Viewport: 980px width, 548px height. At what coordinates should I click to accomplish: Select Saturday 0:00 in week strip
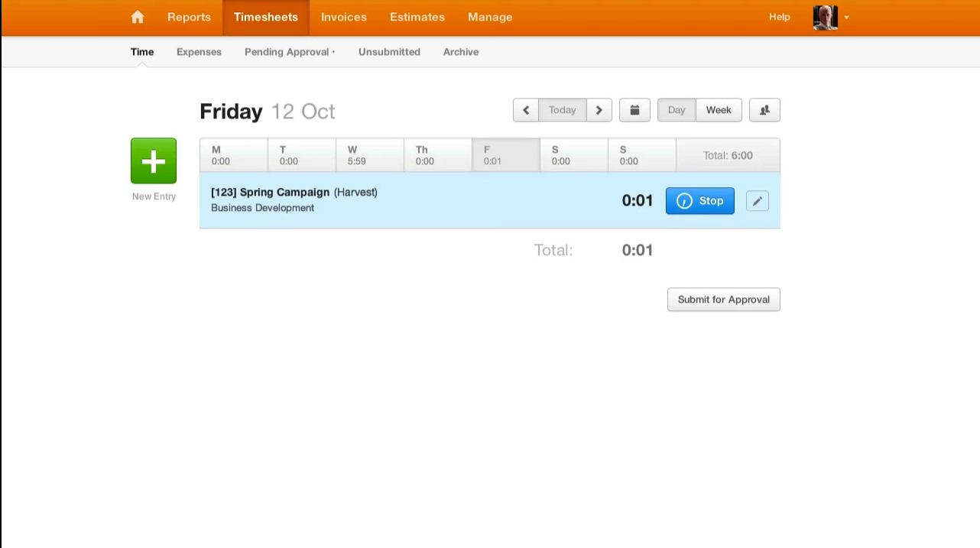(x=574, y=155)
